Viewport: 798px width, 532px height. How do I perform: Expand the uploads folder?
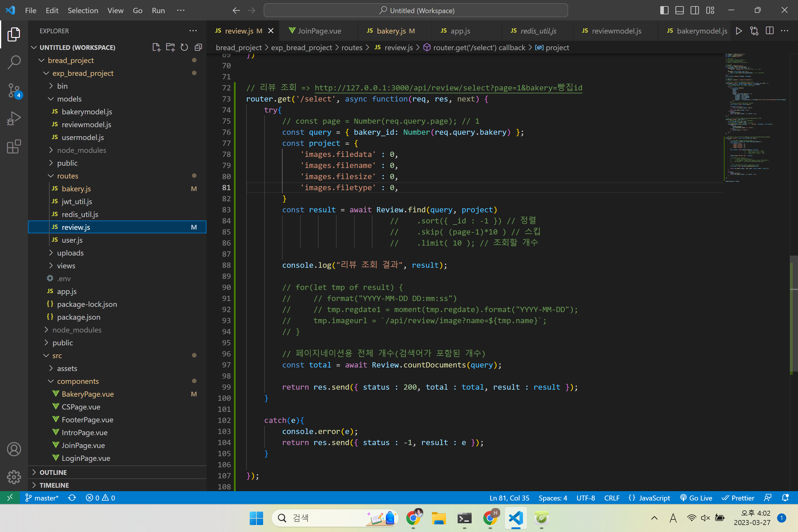pos(117,253)
